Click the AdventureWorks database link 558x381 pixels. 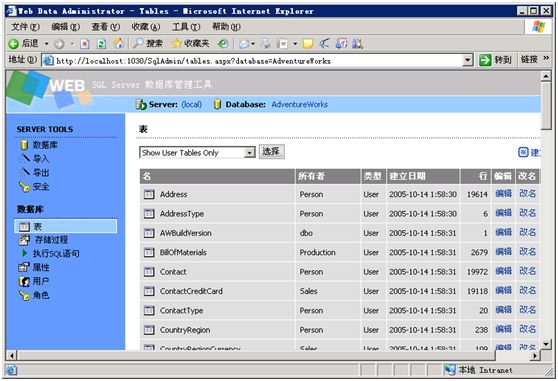coord(299,105)
